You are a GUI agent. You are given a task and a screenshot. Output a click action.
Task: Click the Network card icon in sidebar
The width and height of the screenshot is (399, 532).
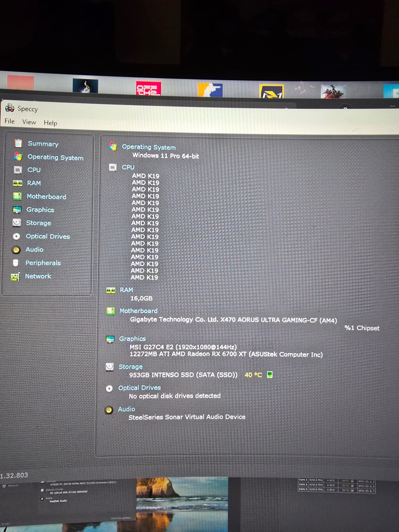15,276
